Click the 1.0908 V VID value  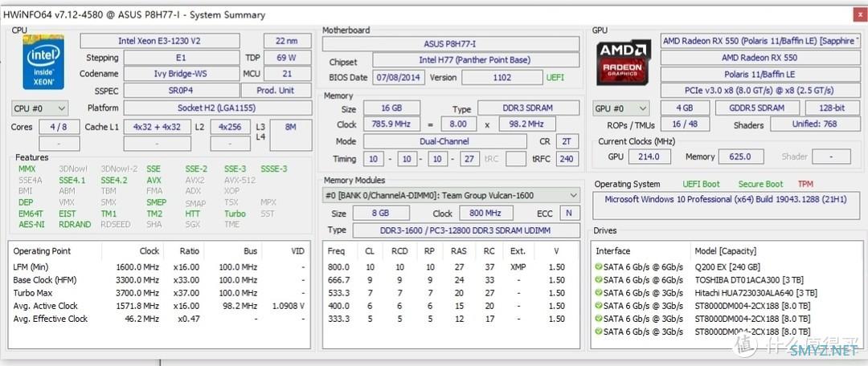pos(289,306)
